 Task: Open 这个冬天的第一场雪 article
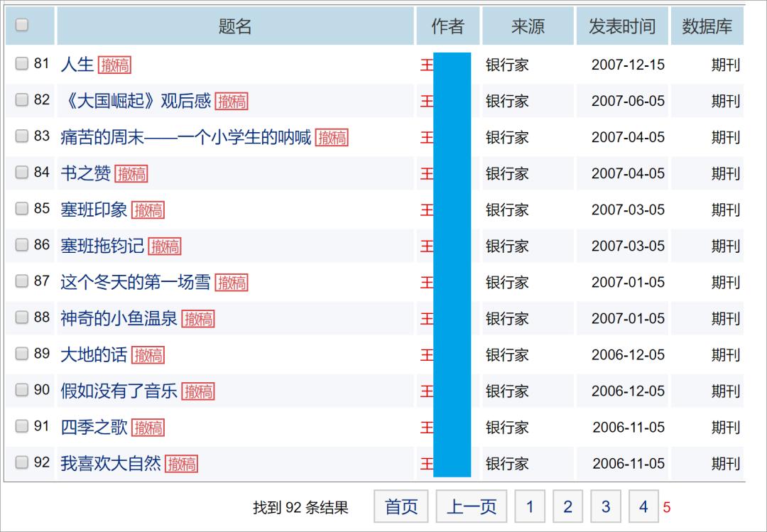point(136,282)
